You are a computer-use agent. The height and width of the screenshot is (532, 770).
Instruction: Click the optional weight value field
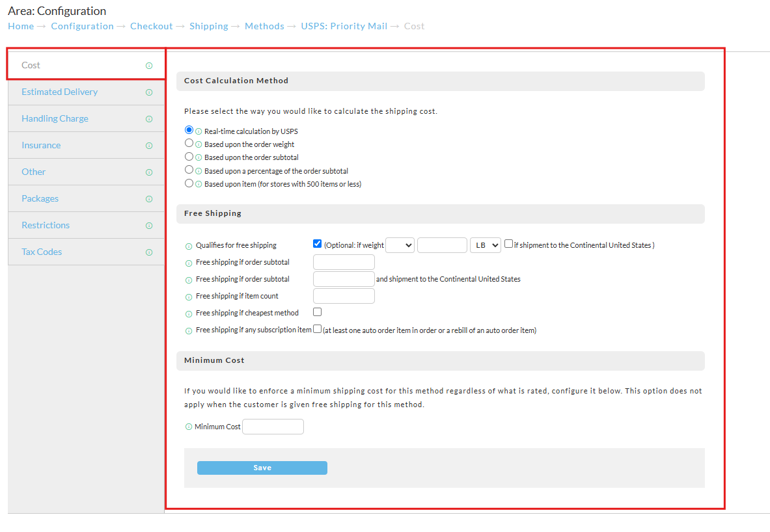442,245
